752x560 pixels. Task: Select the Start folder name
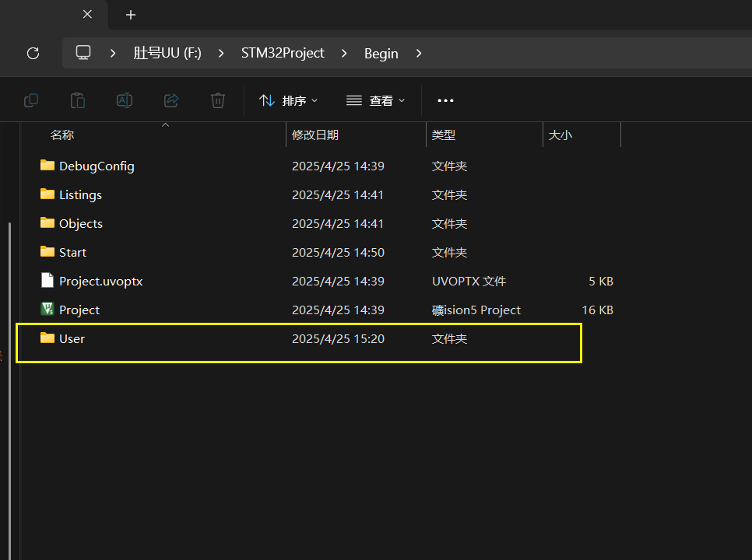73,253
